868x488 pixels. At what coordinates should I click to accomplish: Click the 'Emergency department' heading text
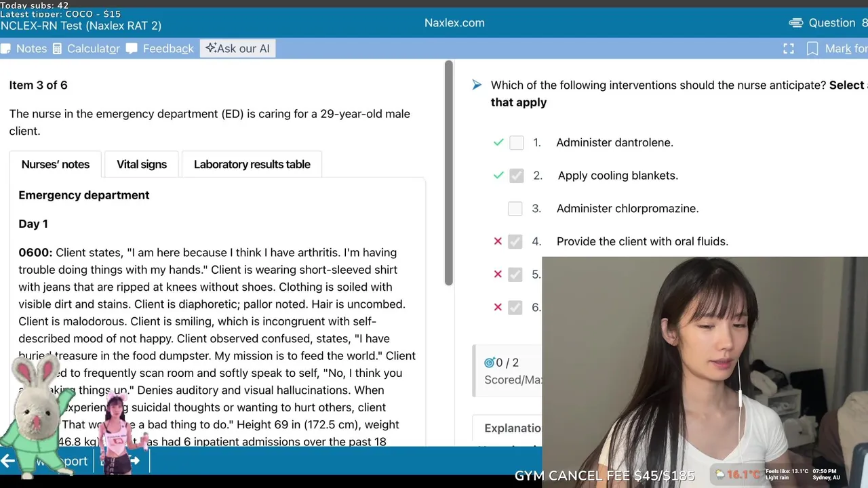(x=84, y=195)
